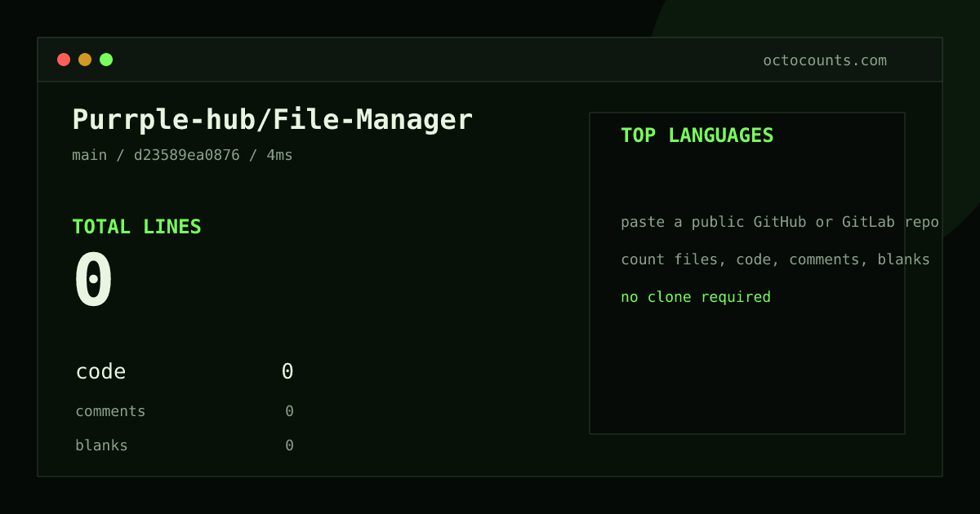Screen dimensions: 980x514
Task: Click the code count value 0
Action: click(287, 371)
